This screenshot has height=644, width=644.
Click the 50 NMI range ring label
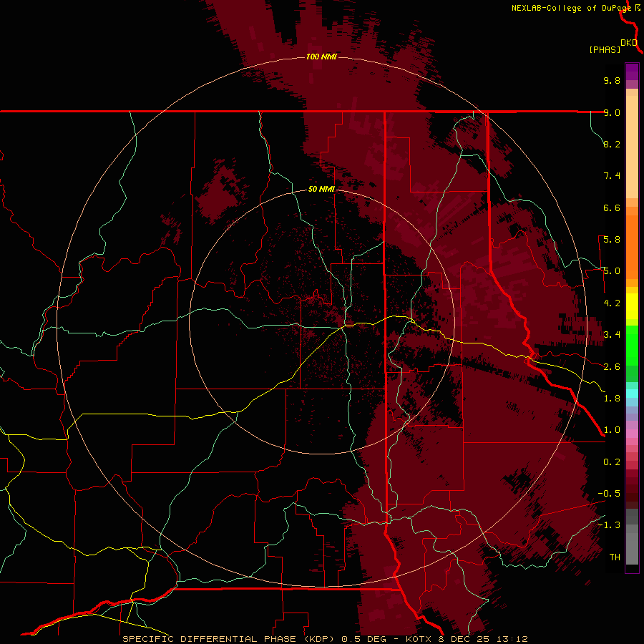321,189
